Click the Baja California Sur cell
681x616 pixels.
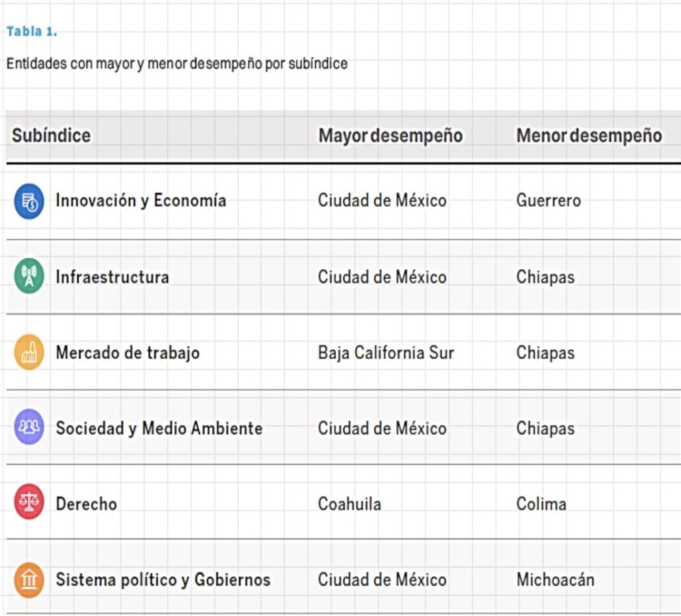coord(386,353)
